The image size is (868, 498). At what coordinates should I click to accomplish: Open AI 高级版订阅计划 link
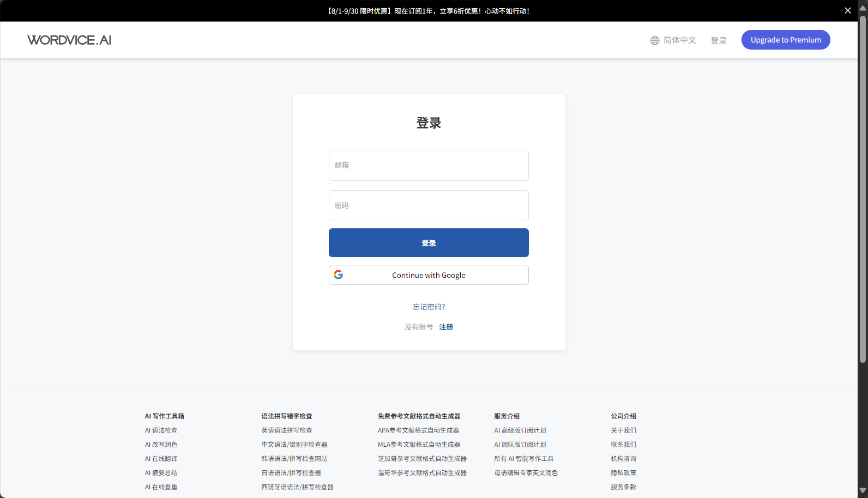[520, 430]
